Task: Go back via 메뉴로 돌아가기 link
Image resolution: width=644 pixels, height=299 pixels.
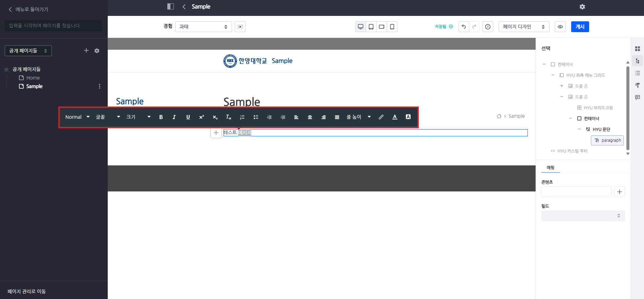Action: point(28,9)
